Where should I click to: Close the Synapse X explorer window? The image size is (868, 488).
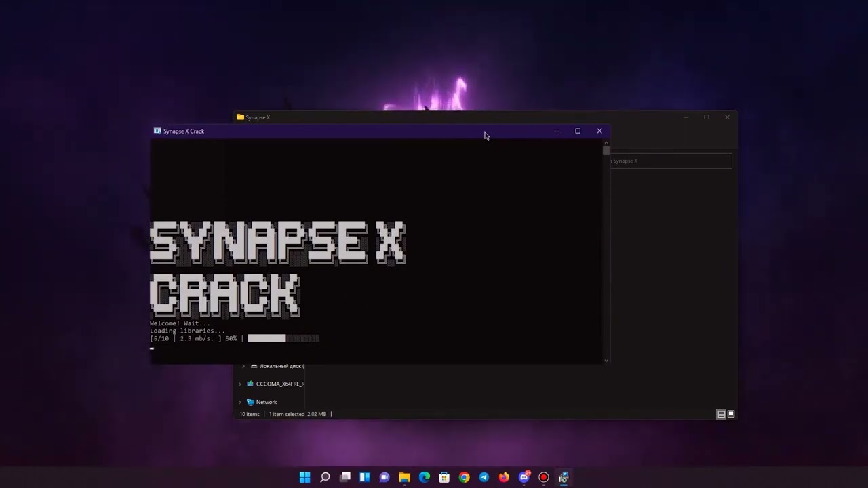727,117
